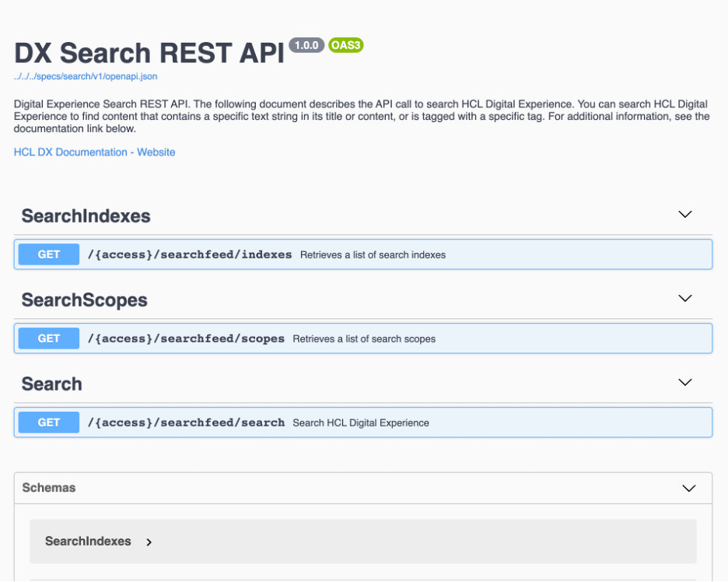Click the Schemas section title
The height and width of the screenshot is (582, 728).
point(49,488)
